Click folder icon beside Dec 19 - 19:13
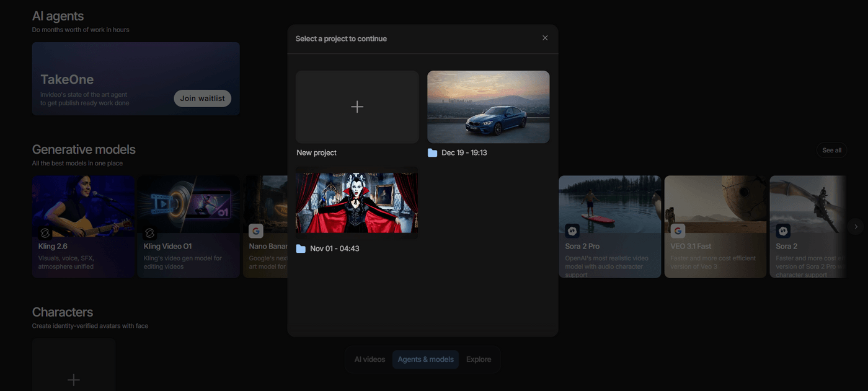Image resolution: width=868 pixels, height=391 pixels. [x=432, y=153]
